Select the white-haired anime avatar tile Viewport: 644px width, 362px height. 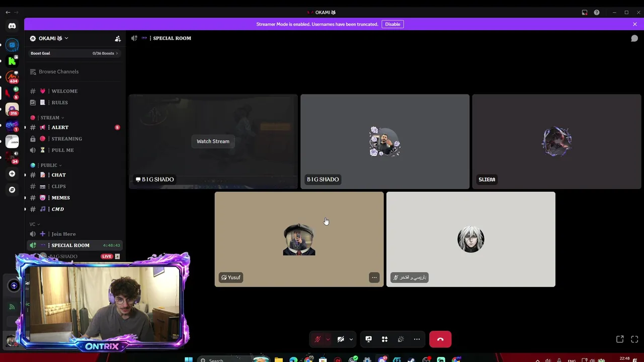pyautogui.click(x=471, y=239)
